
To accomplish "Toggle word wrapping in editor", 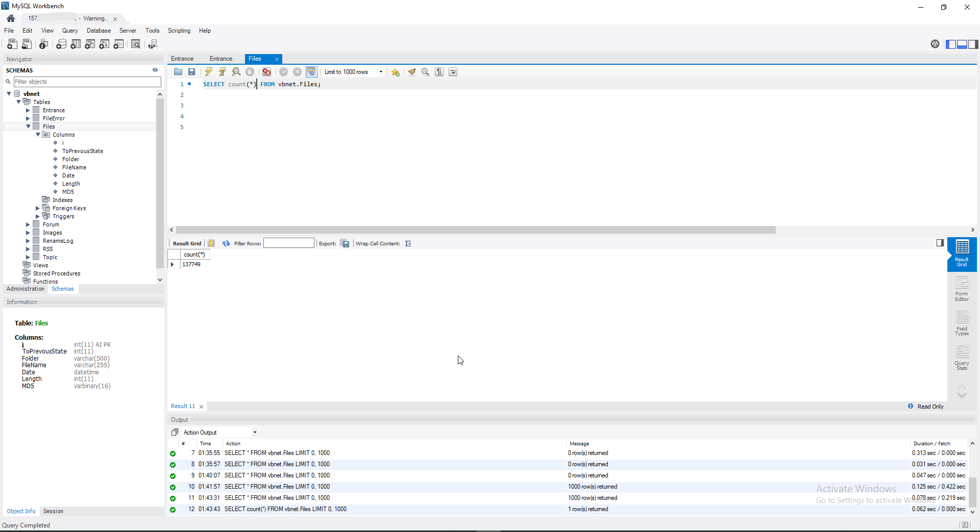I will (453, 72).
